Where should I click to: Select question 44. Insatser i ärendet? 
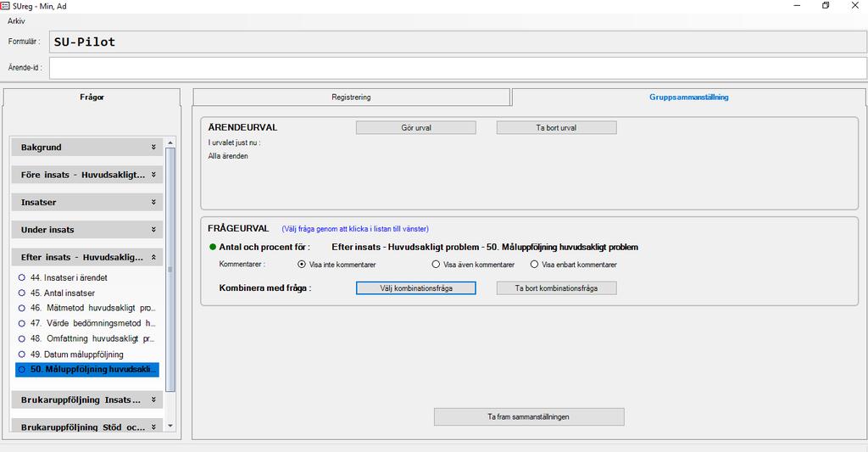87,277
